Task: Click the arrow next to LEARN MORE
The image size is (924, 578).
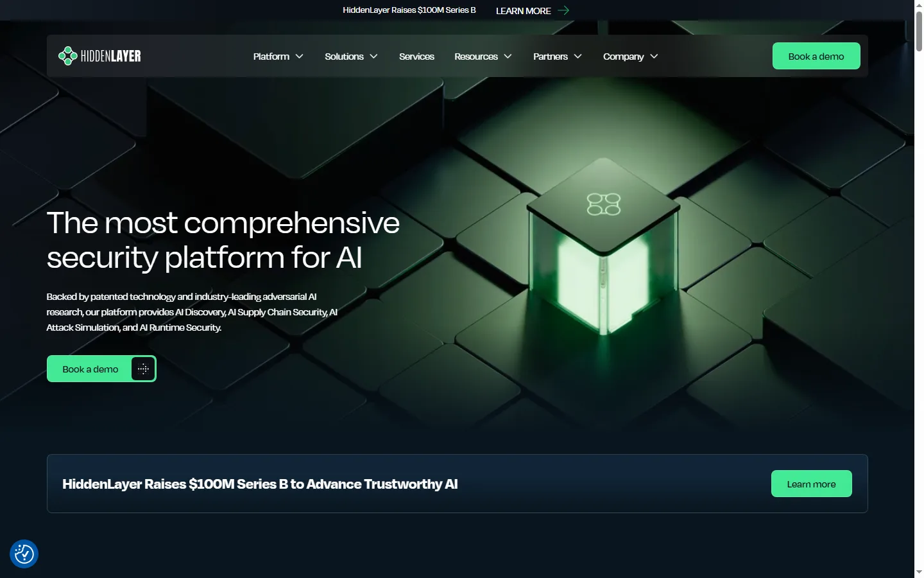Action: point(563,10)
